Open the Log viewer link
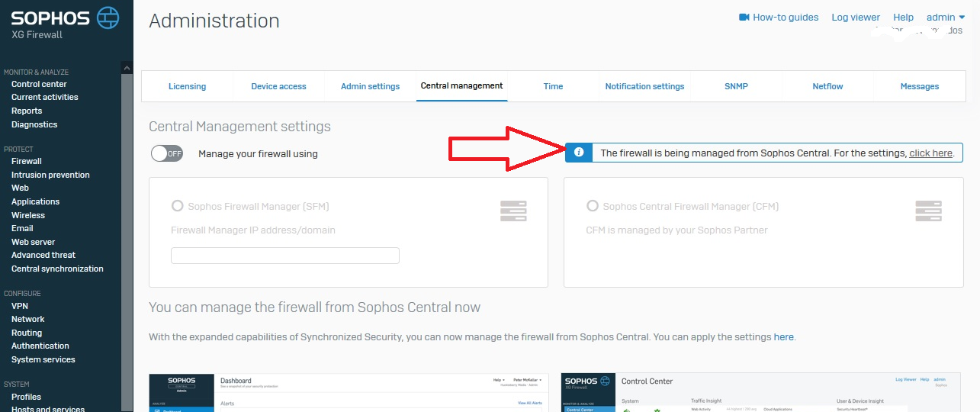980x412 pixels. [x=856, y=17]
